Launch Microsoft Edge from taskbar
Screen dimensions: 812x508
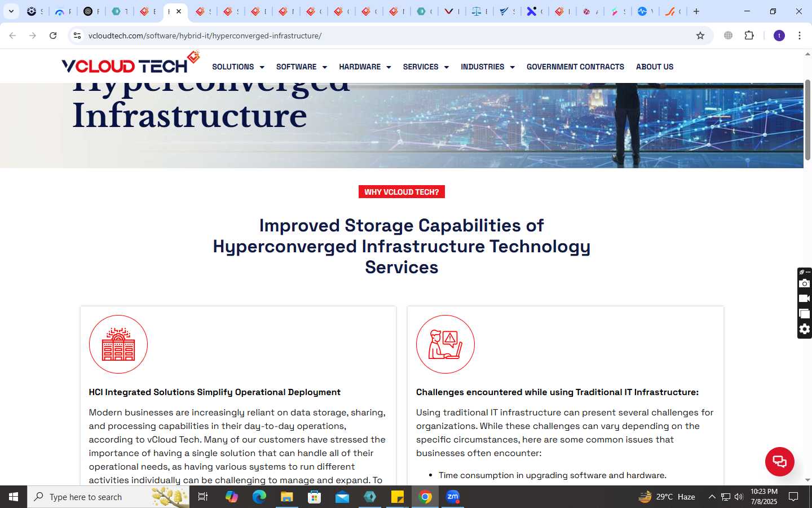click(x=259, y=497)
